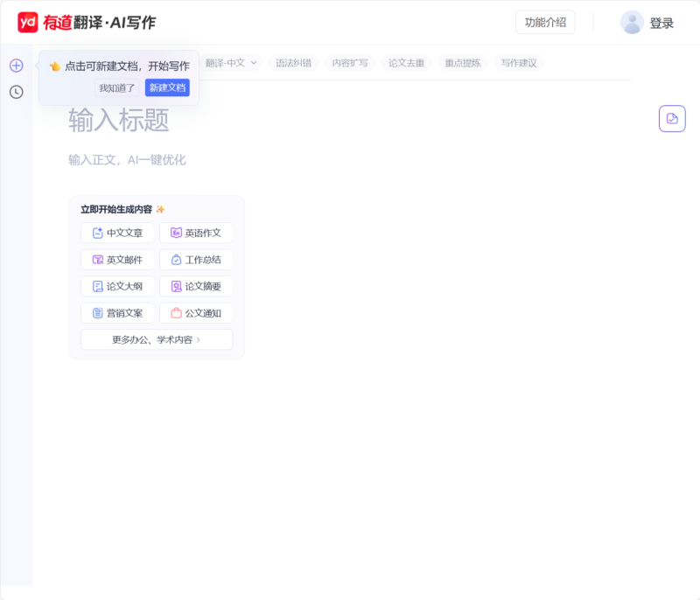The width and height of the screenshot is (700, 600).
Task: Expand 更多办公、学术内容 list
Action: point(157,339)
